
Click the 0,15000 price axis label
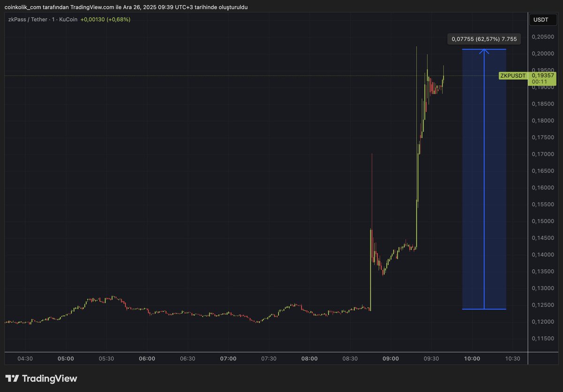click(x=543, y=221)
